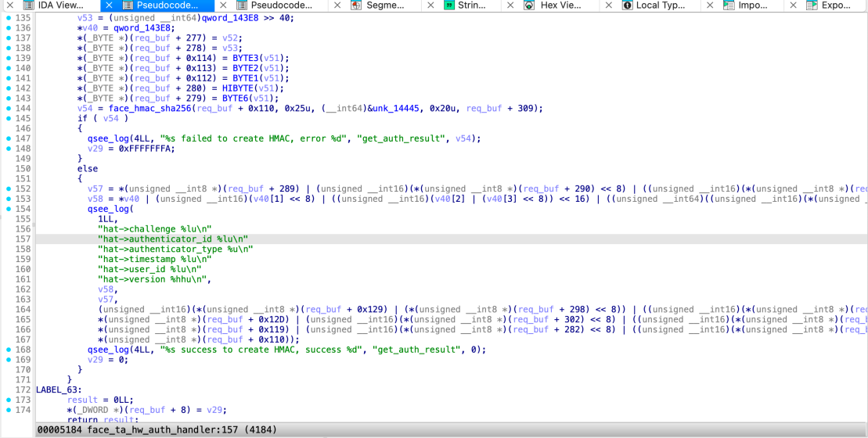
Task: Click variable v58 on line 162
Action: [106, 289]
